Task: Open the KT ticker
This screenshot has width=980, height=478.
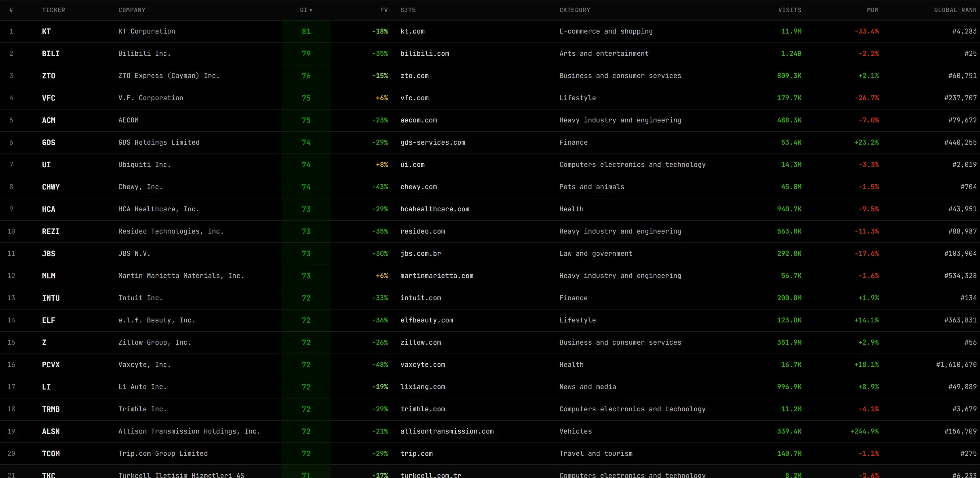Action: coord(46,32)
